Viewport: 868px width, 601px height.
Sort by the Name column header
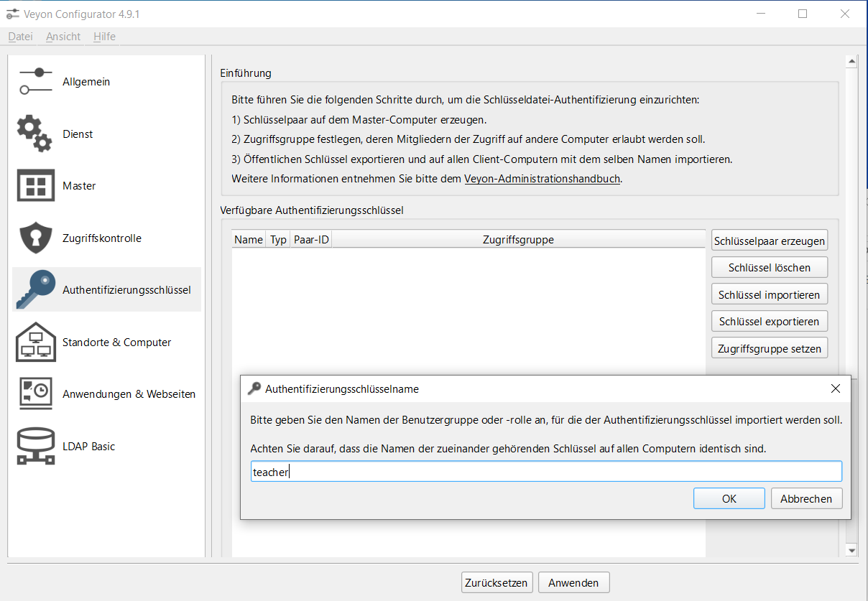coord(249,239)
